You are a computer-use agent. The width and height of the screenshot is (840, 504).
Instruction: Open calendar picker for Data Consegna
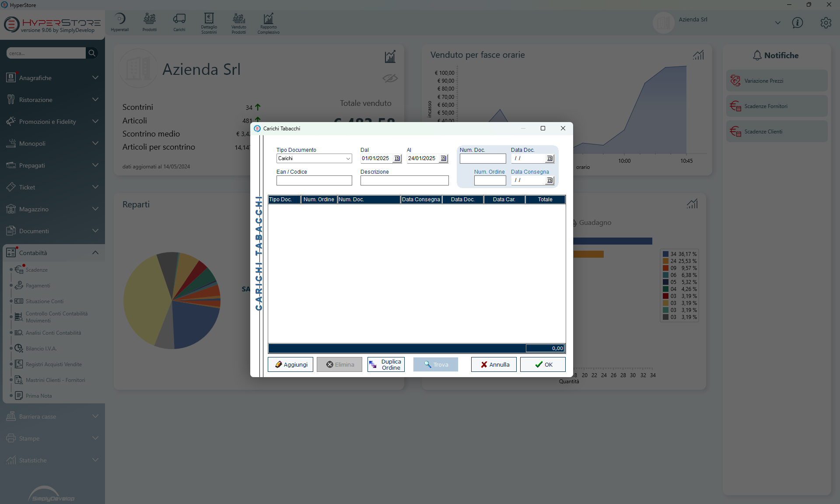[x=549, y=180]
